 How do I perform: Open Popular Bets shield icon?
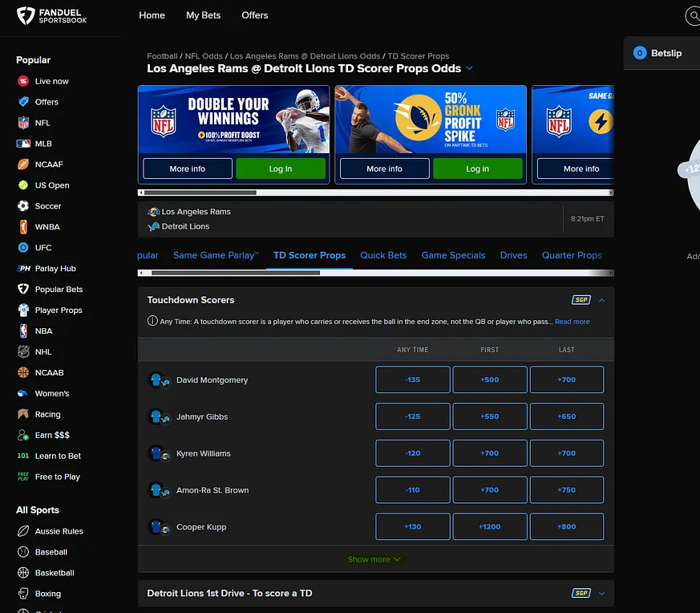(23, 289)
